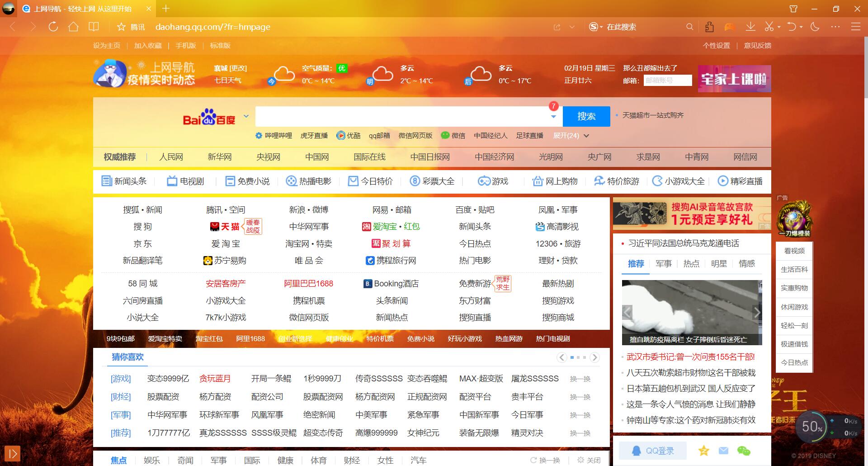Open the search suggestions dropdown arrow
This screenshot has width=868, height=466.
coord(553,117)
